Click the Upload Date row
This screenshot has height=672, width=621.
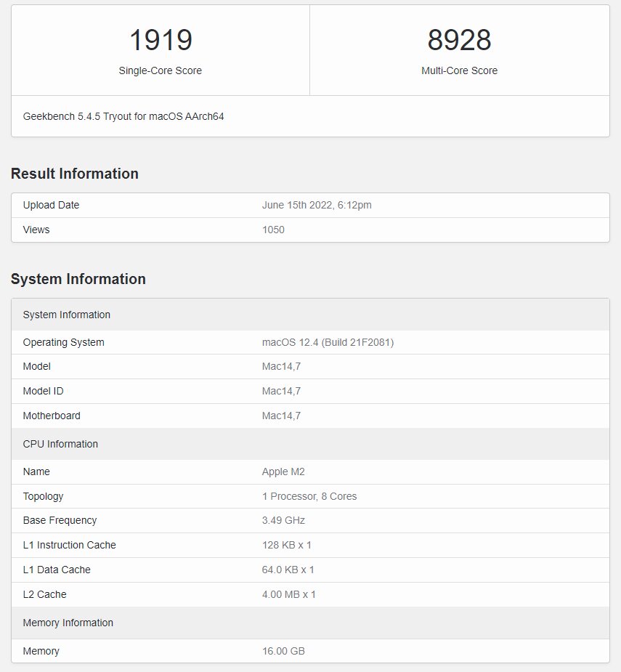[x=51, y=206]
